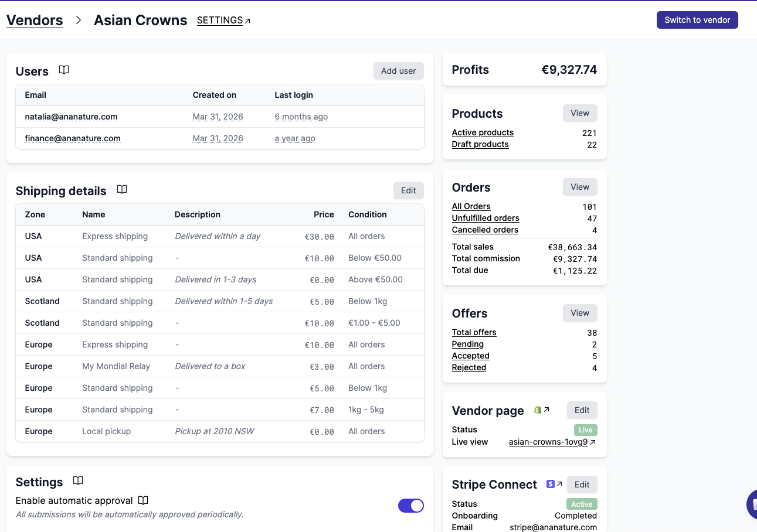Disable the automatic approval toggle
The height and width of the screenshot is (532, 757).
click(x=411, y=505)
